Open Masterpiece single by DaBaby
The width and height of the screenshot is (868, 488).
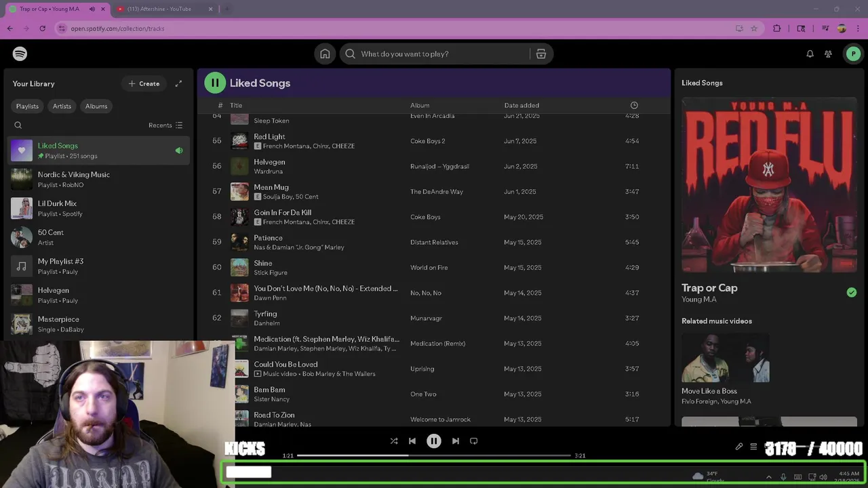(99, 324)
